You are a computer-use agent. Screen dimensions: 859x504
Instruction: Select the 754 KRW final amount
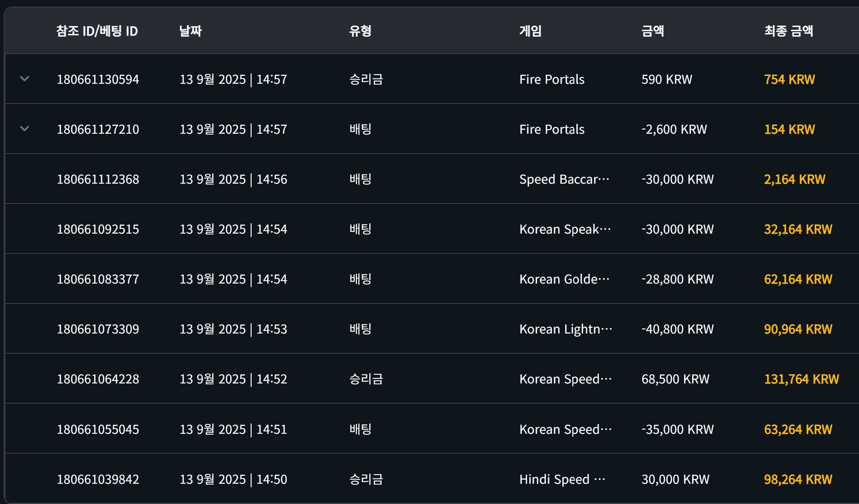[789, 79]
